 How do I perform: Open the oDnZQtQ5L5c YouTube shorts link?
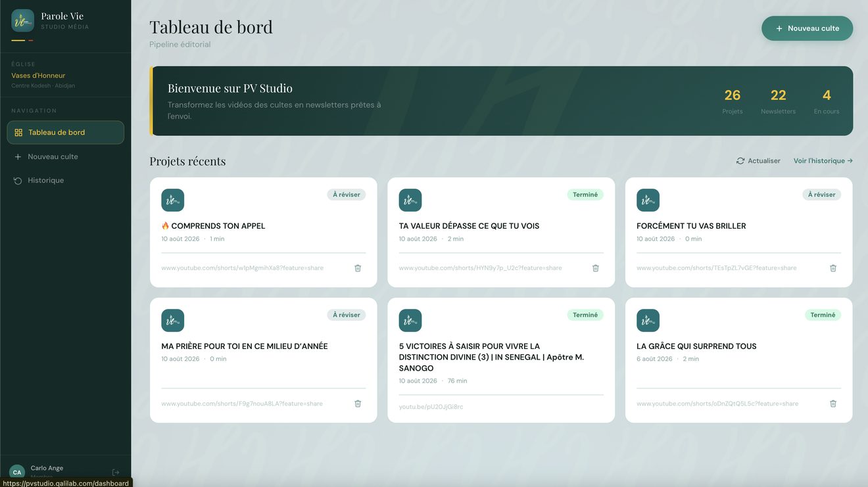[717, 404]
